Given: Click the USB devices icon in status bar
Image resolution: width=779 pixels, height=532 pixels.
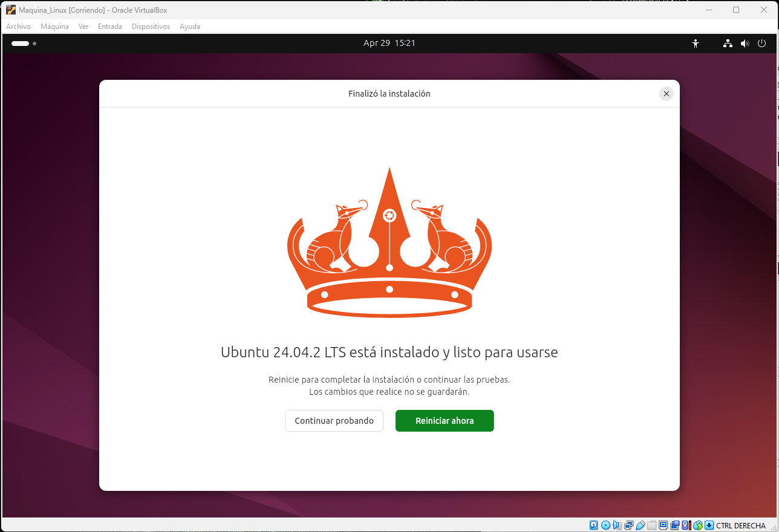Looking at the screenshot, I should pos(640,525).
